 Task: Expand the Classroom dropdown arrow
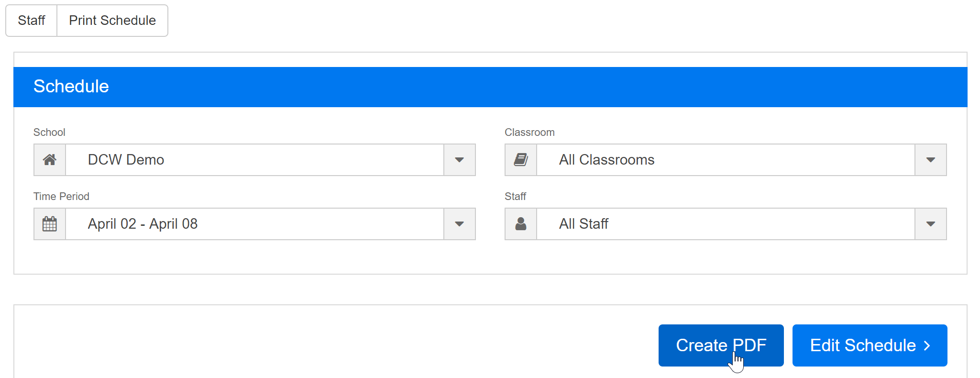(930, 160)
